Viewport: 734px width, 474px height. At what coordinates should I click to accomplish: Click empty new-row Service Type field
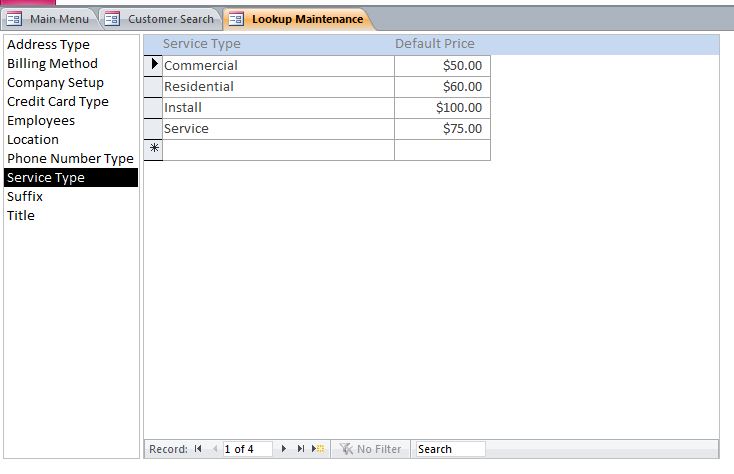(x=279, y=150)
